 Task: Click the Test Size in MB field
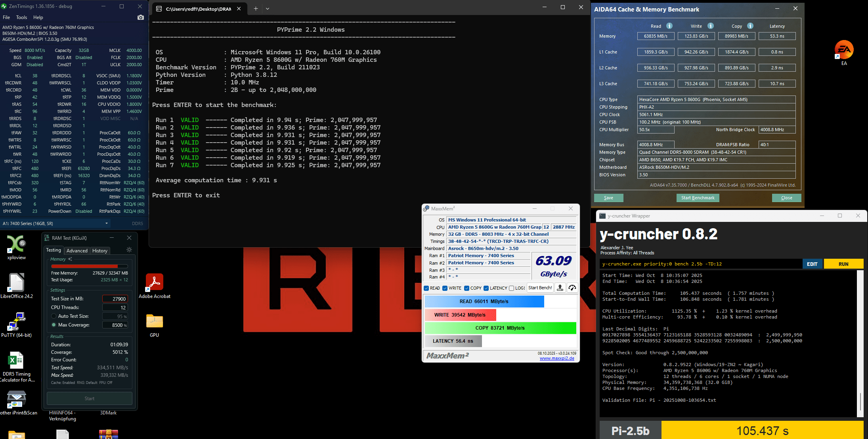tap(115, 299)
